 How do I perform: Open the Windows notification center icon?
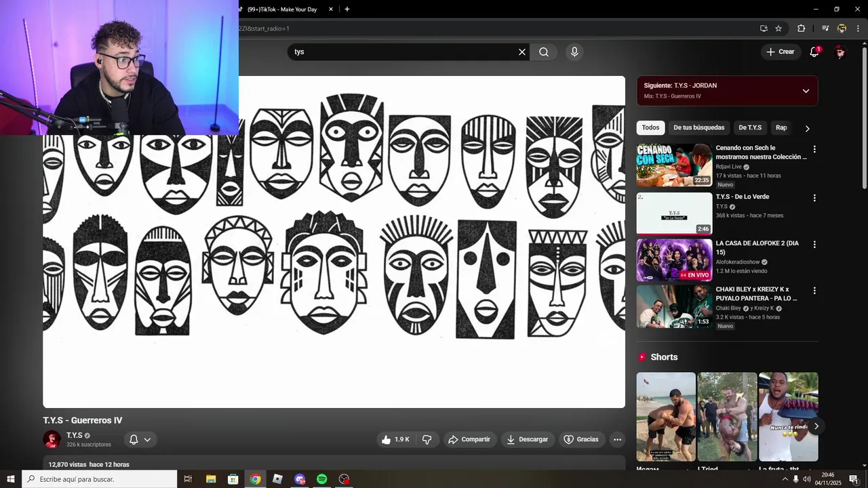[x=854, y=479]
